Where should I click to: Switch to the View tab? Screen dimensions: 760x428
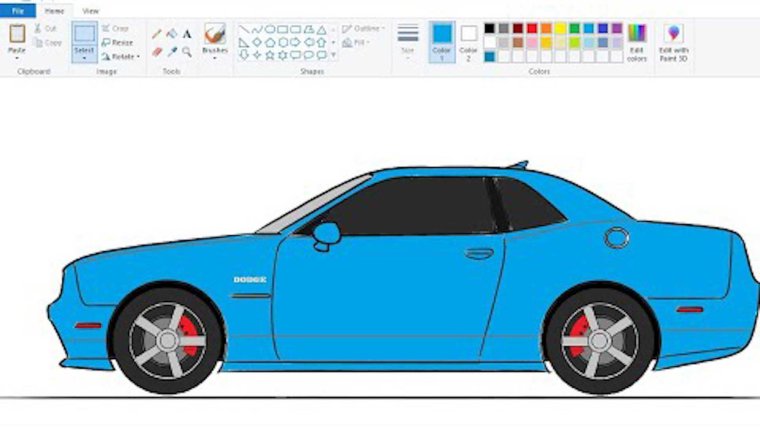(x=90, y=10)
